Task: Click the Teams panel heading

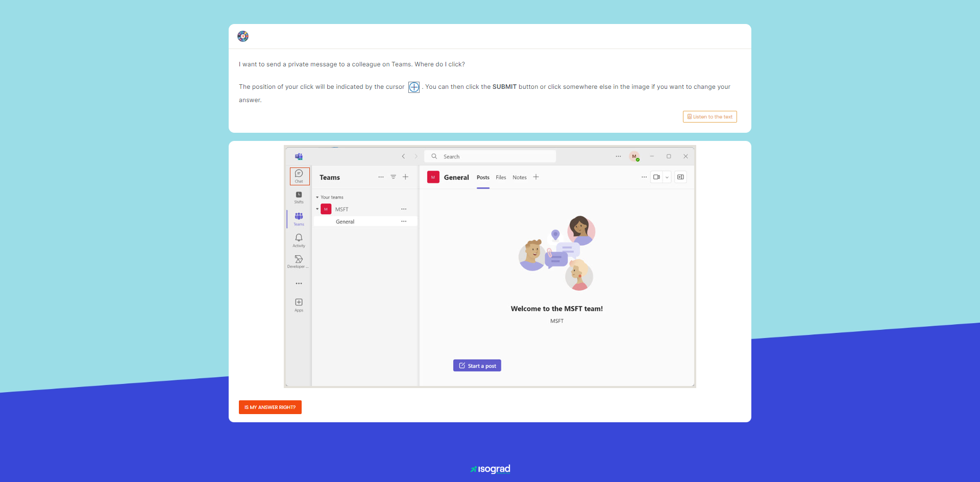Action: click(x=330, y=177)
